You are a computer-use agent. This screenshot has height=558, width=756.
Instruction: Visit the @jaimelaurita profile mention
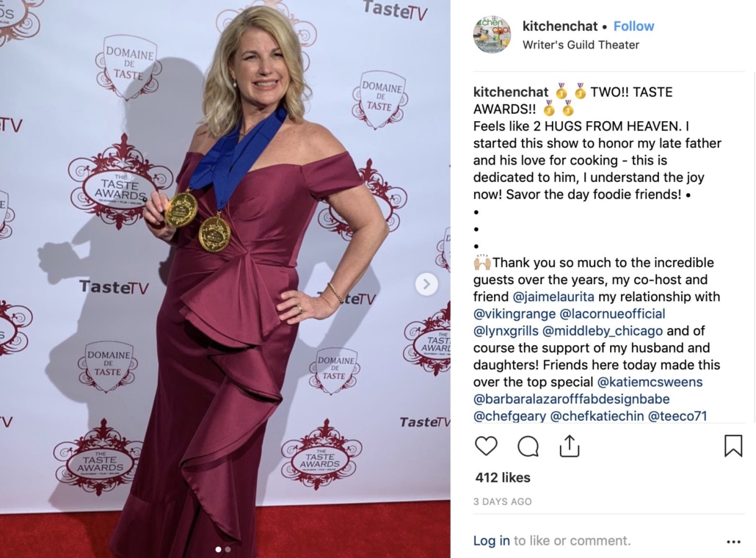[553, 297]
